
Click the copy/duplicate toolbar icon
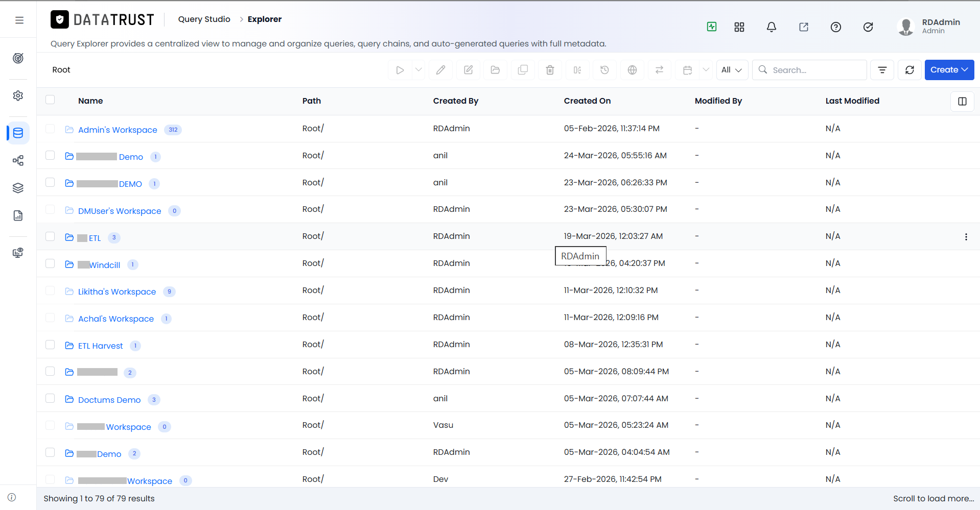[x=523, y=70]
